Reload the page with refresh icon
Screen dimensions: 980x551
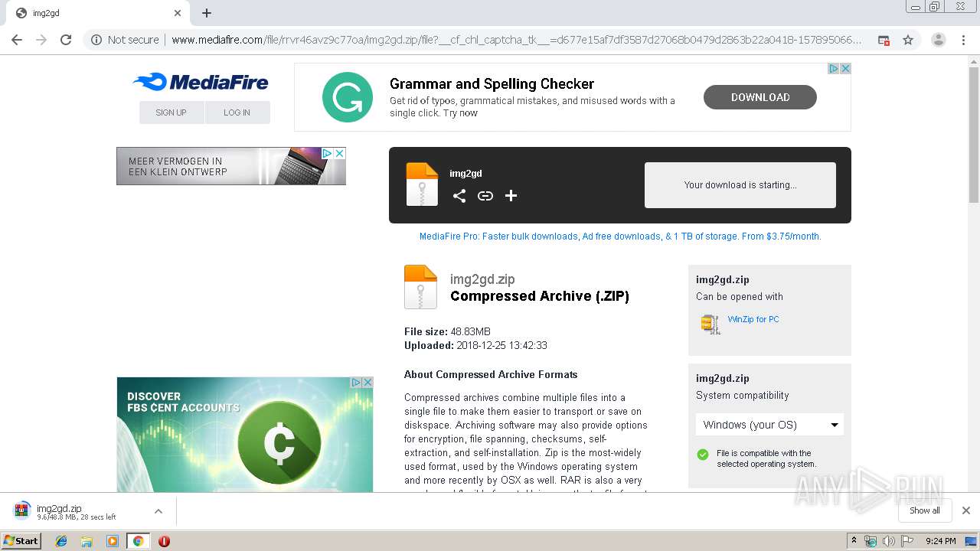point(66,40)
